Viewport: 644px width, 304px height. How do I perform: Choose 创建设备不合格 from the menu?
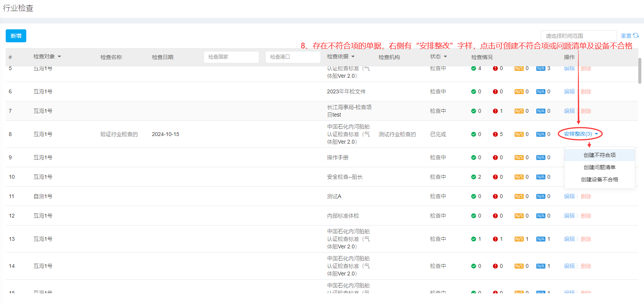(599, 179)
